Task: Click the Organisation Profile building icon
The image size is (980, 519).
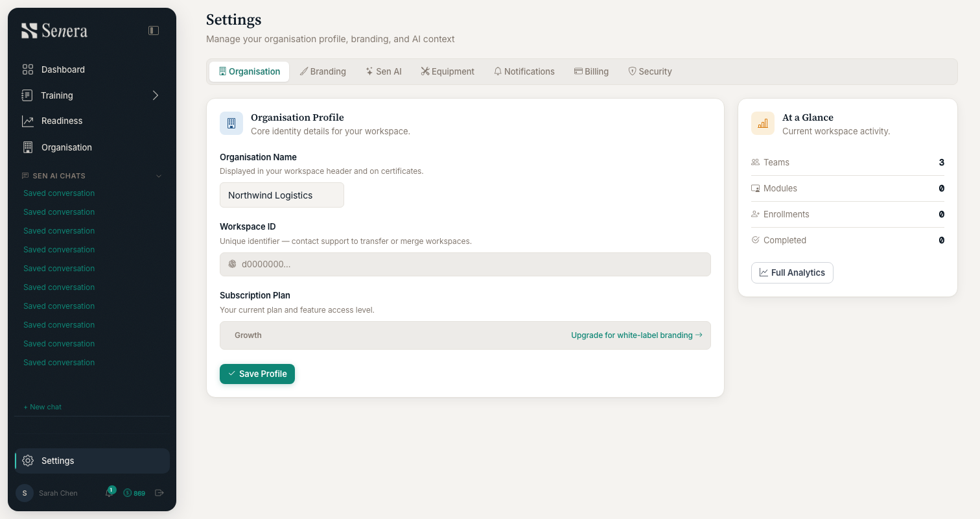Action: coord(231,123)
